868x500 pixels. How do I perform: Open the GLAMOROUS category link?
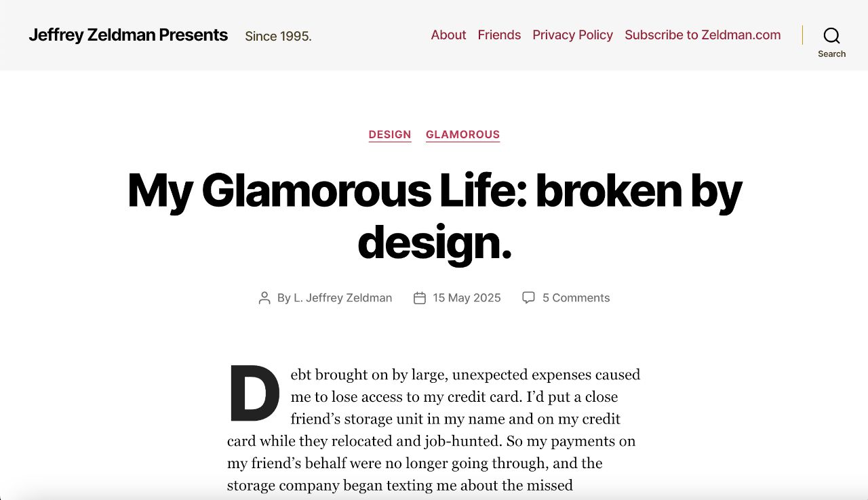coord(462,135)
